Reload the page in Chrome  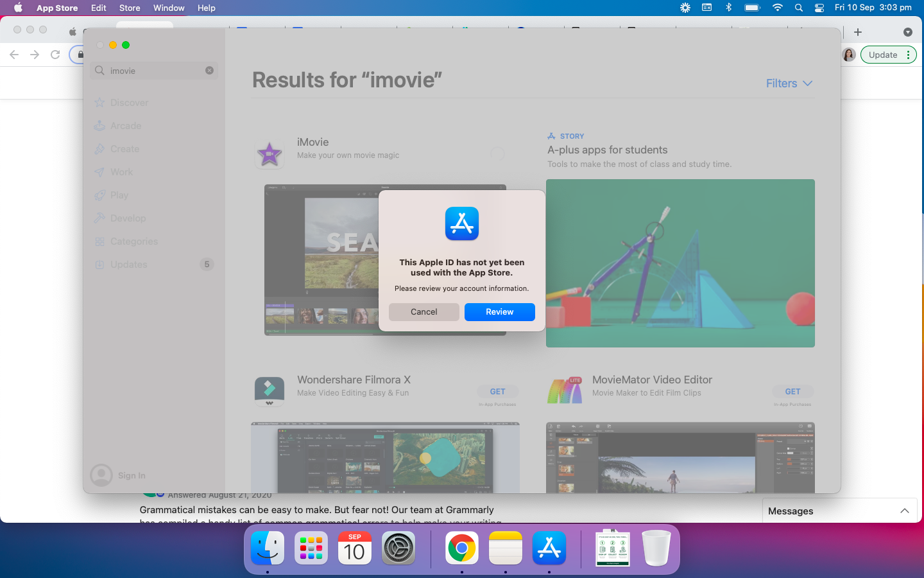pyautogui.click(x=55, y=55)
